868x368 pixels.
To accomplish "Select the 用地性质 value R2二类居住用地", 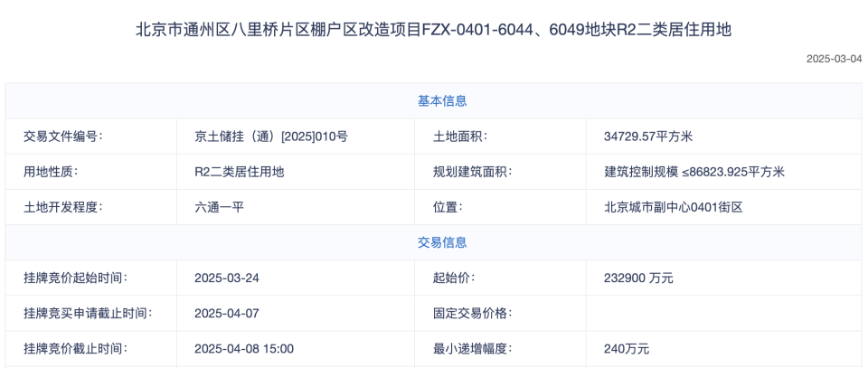I will coord(239,172).
